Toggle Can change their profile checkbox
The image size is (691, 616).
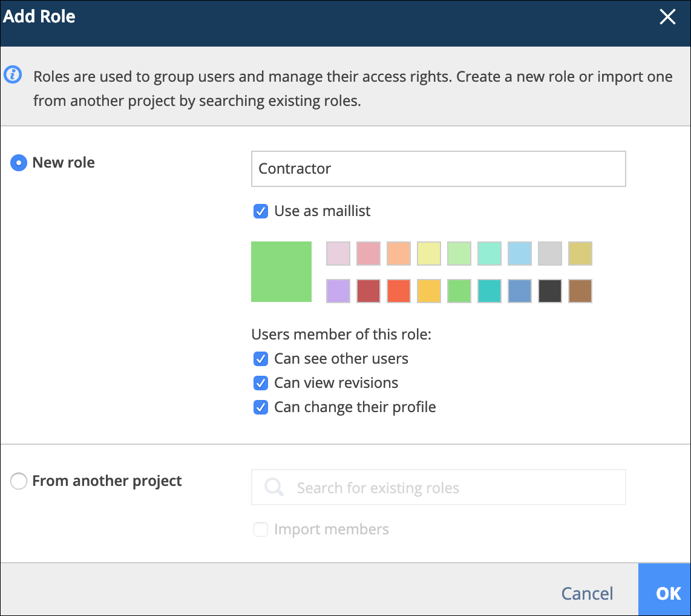click(x=260, y=407)
